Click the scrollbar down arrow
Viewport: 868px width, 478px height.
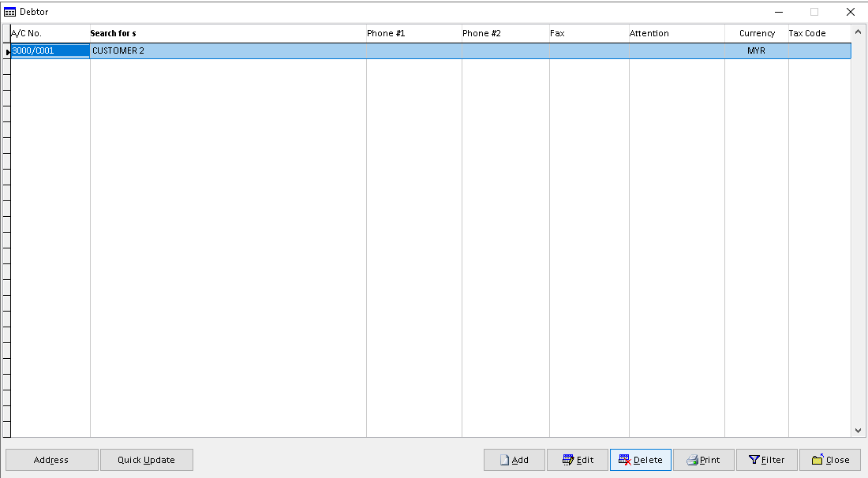(859, 431)
